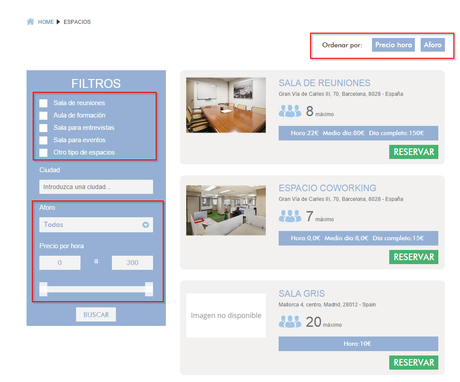Click people icon for Sala Gris
The height and width of the screenshot is (382, 460).
click(x=290, y=322)
